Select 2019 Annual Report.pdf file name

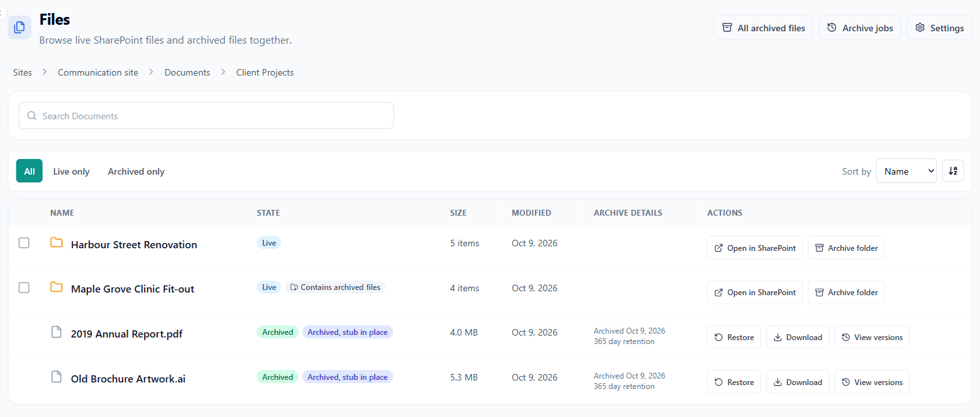tap(126, 334)
